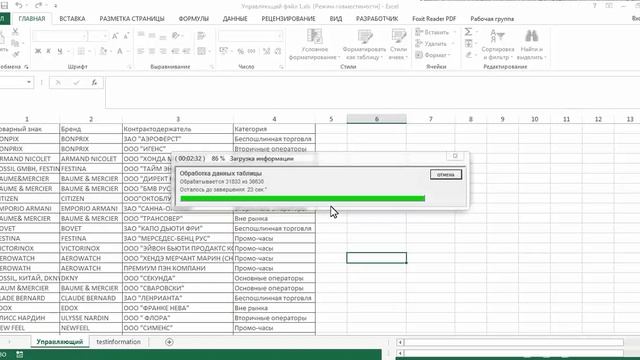Click the cell borders icon
The image size is (640, 360).
81,51
